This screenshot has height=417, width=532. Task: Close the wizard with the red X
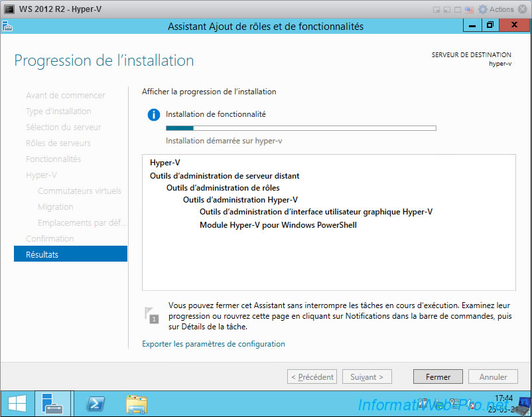point(514,25)
